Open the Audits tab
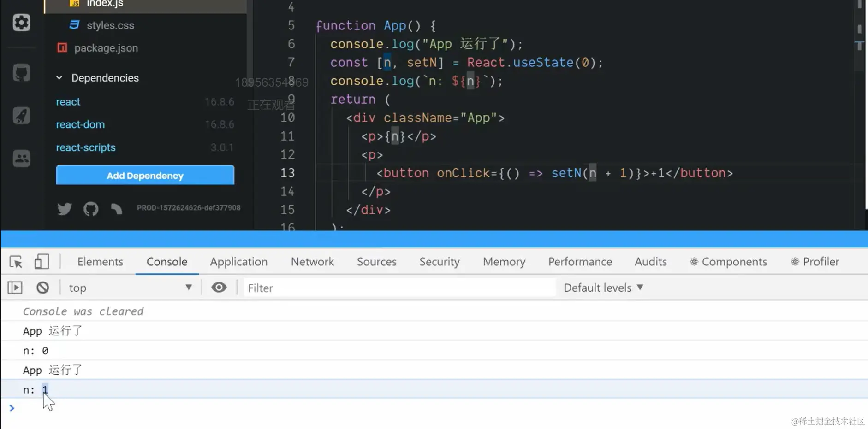The width and height of the screenshot is (868, 429). click(x=651, y=262)
